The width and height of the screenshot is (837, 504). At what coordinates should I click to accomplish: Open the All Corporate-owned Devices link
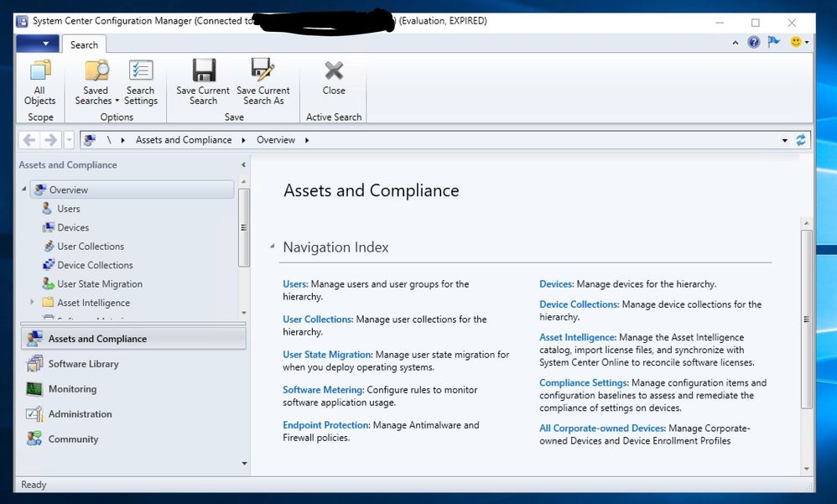tap(602, 429)
